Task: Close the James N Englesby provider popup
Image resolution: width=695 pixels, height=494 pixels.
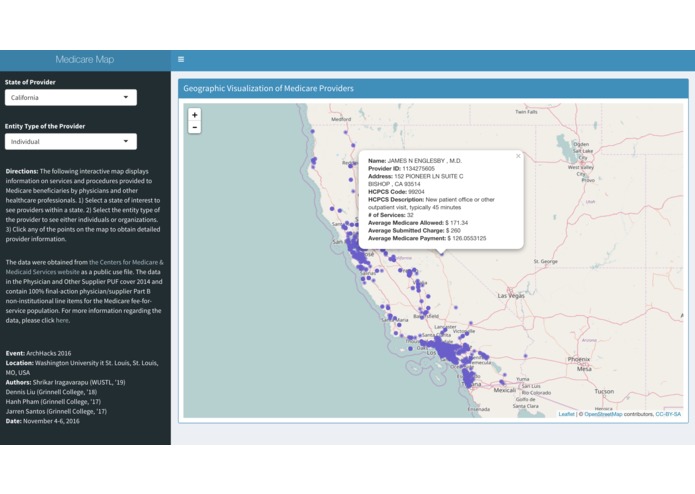Action: pos(518,156)
